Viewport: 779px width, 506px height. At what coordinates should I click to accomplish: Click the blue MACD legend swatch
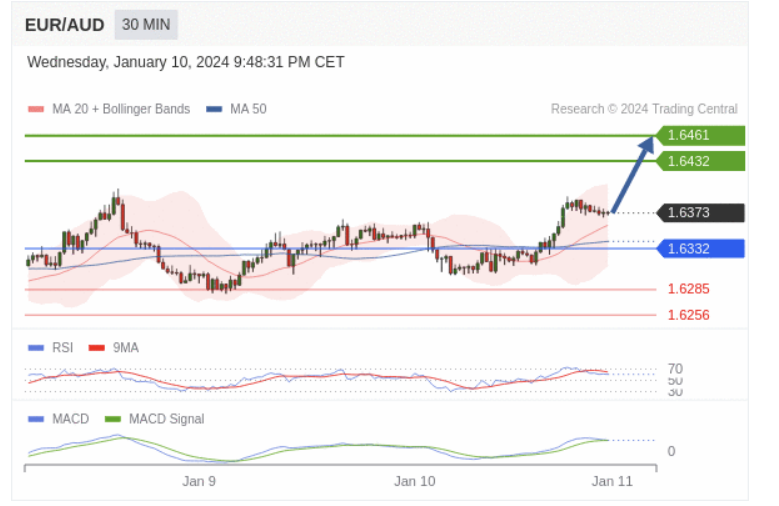tap(36, 419)
